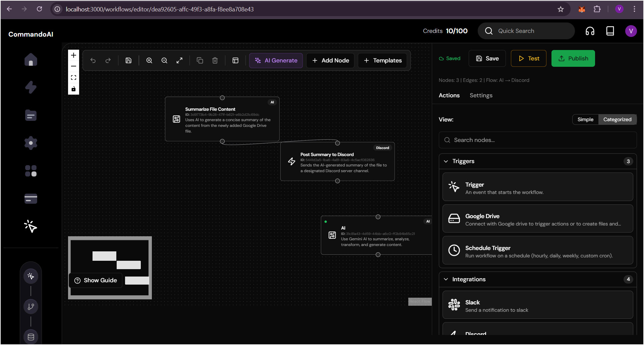Fit view using the canvas frame control

73,78
